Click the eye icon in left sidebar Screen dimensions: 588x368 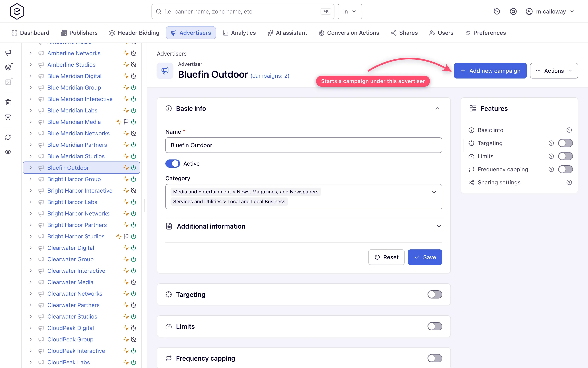pos(8,152)
